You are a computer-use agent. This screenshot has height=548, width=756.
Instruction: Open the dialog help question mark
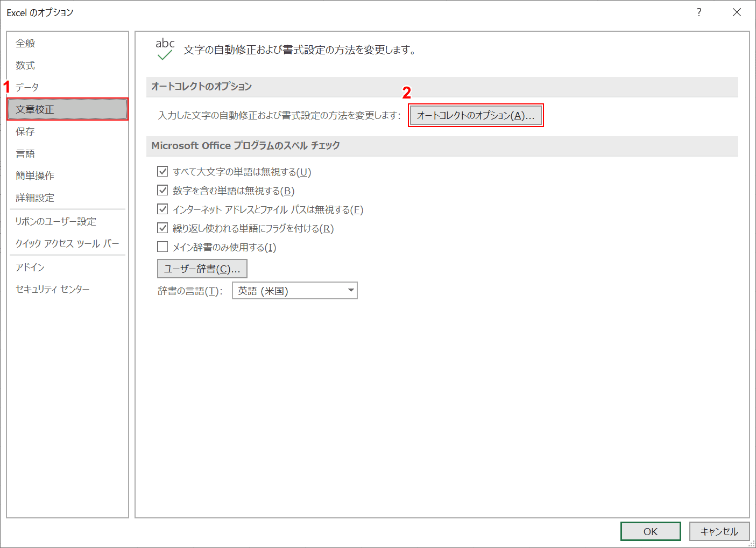tap(699, 12)
